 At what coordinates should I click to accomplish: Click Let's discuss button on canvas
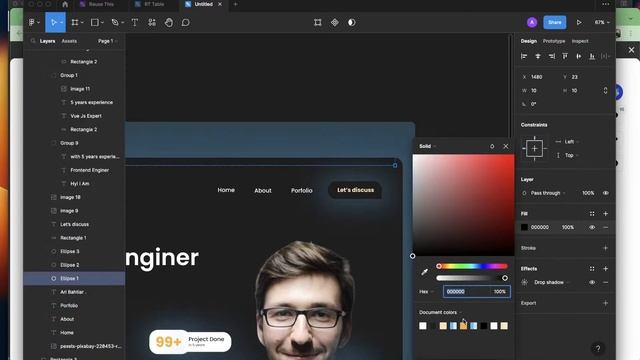tap(355, 190)
